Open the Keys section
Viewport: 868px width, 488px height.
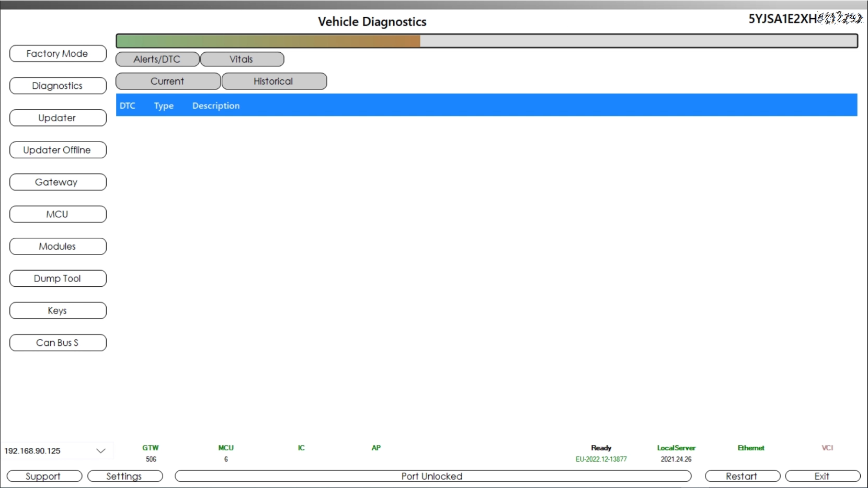[x=58, y=310]
